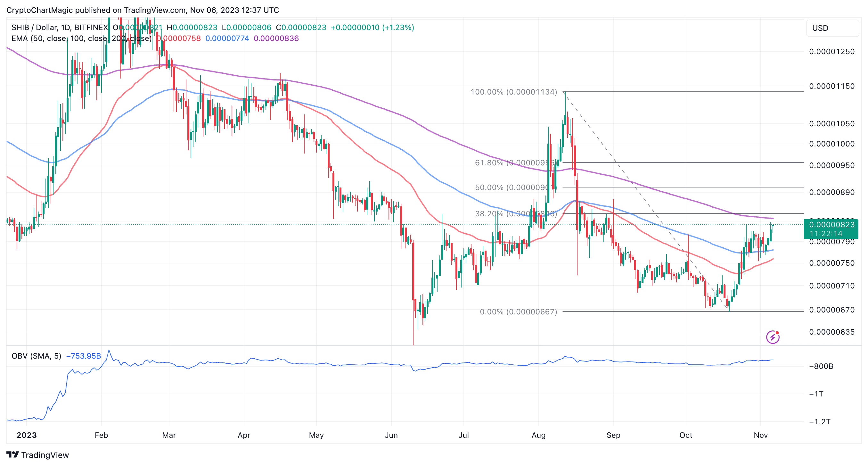Click the 2023 time axis label
Screen dimensions: 868x466
pos(27,435)
